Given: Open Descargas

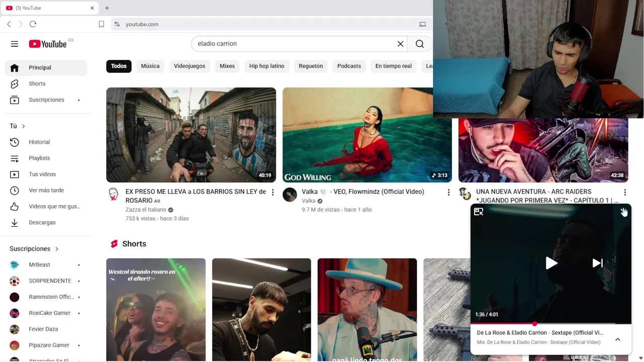Looking at the screenshot, I should 46,222.
